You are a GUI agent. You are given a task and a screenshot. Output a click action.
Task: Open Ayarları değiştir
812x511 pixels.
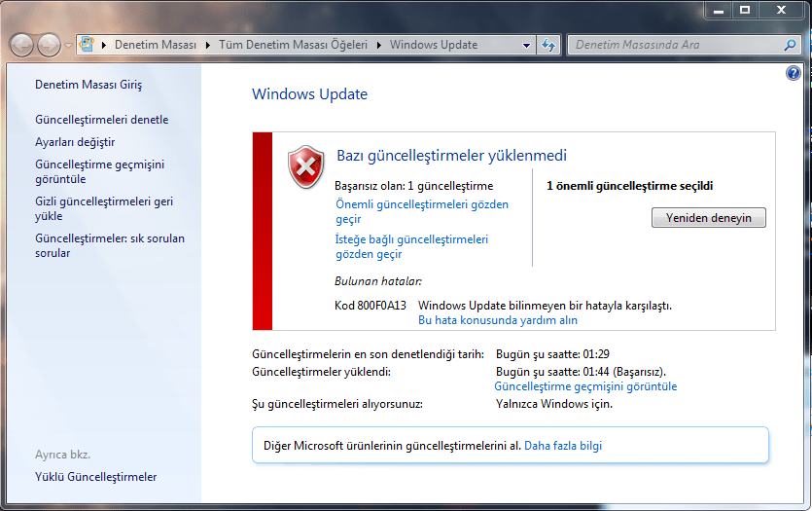75,142
